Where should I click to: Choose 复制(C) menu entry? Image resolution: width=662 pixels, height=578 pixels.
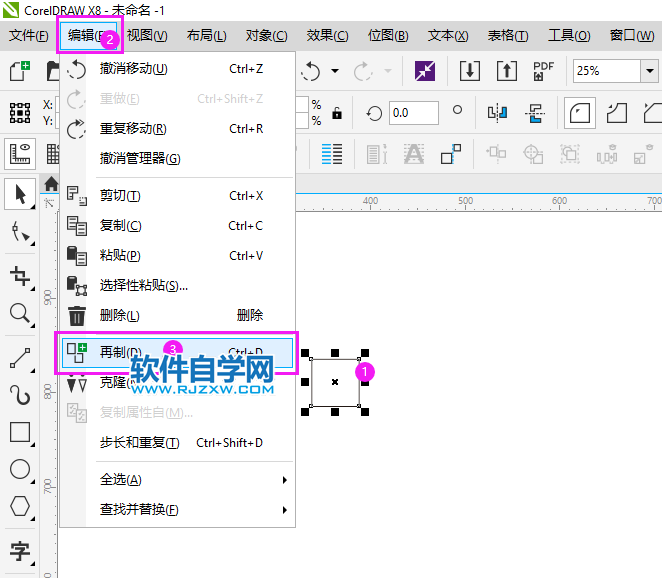point(177,226)
